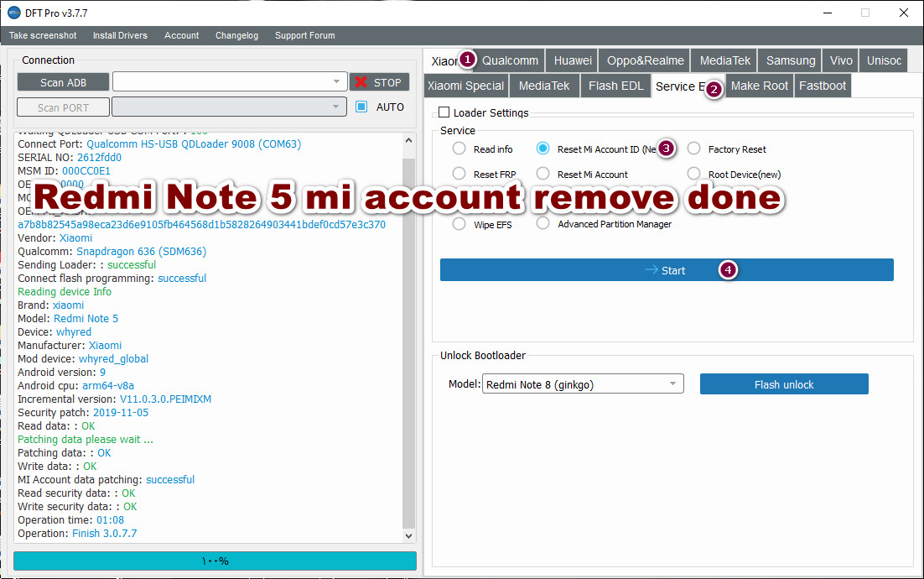Open the Make Root sub-tab
This screenshot has width=924, height=579.
[x=760, y=86]
